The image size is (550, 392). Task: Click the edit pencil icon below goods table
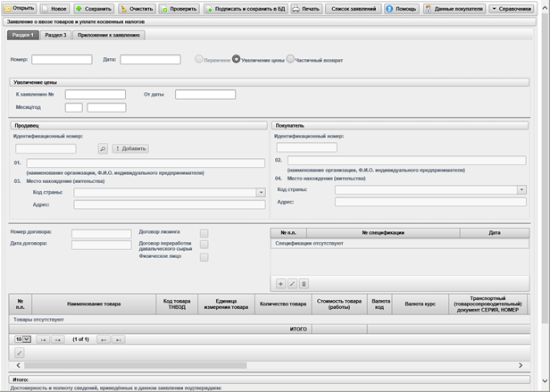pyautogui.click(x=20, y=353)
